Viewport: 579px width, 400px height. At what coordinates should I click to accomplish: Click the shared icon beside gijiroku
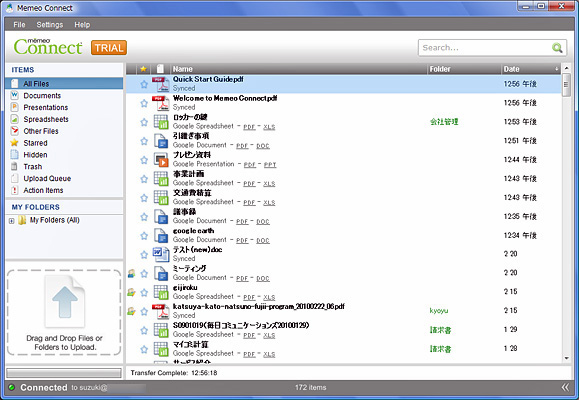tap(131, 292)
